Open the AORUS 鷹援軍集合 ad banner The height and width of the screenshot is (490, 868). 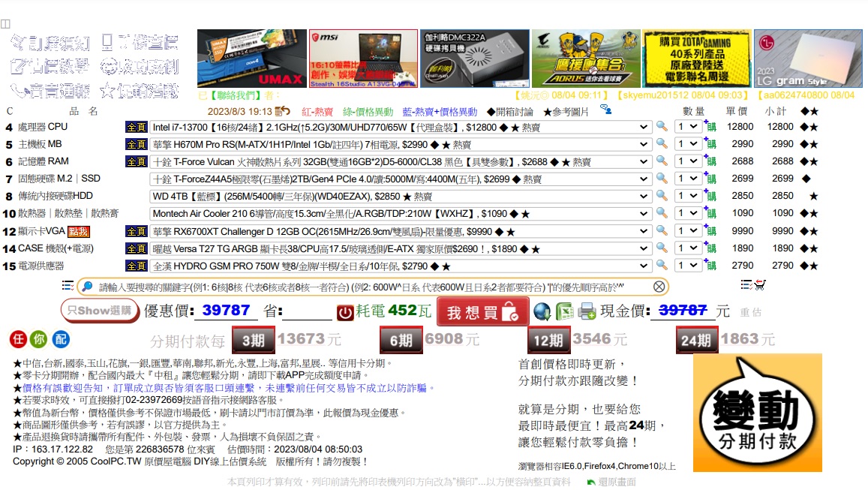coord(586,59)
